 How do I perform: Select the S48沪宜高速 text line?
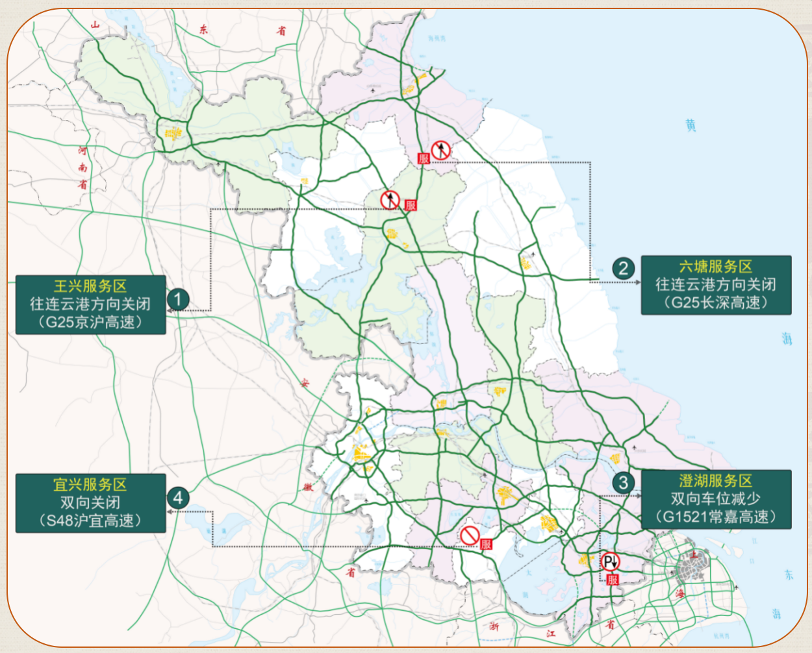pos(90,521)
